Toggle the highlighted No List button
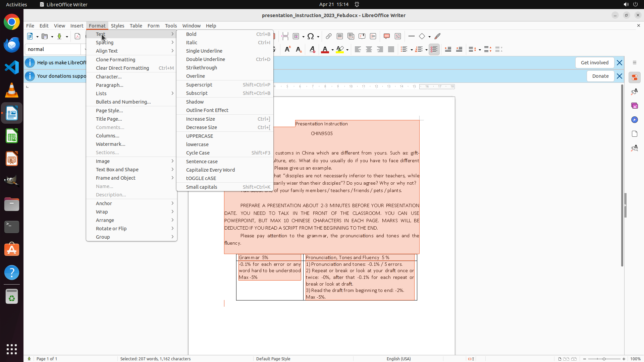 (x=434, y=50)
